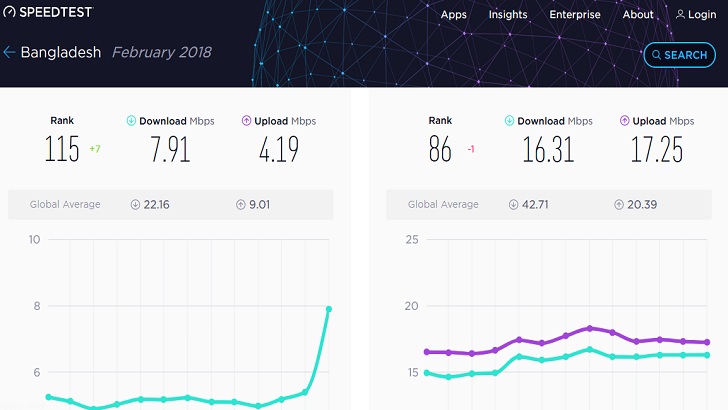Screen dimensions: 728x410
Task: Open the Insights menu item
Action: pyautogui.click(x=508, y=15)
